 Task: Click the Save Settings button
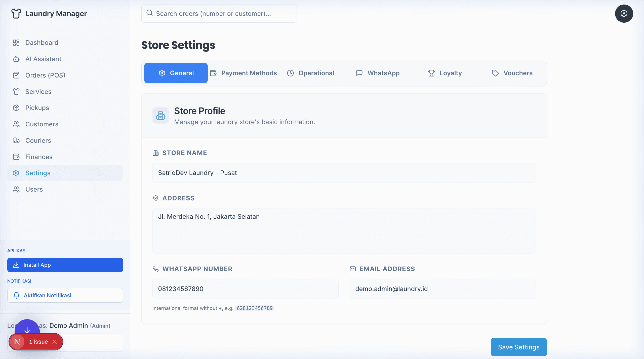tap(518, 347)
